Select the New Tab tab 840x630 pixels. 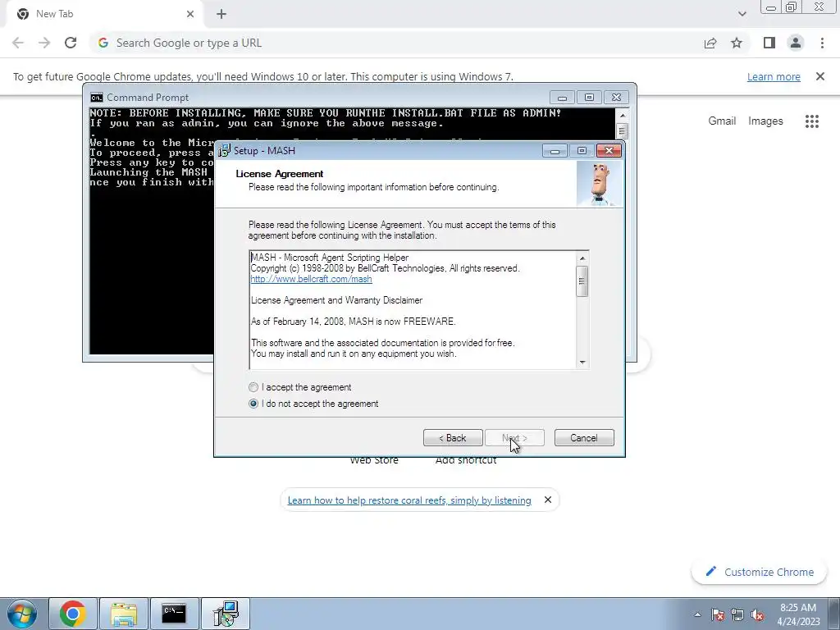pyautogui.click(x=104, y=14)
